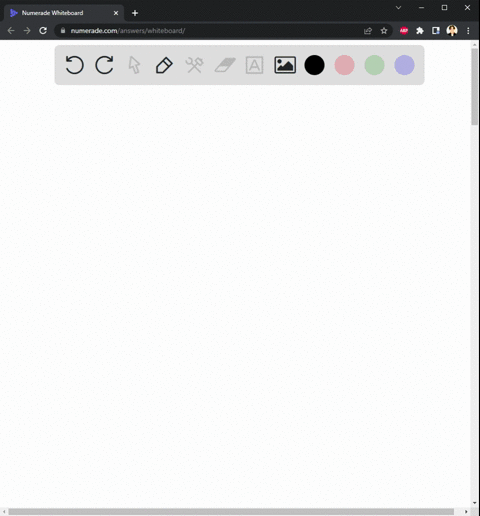480x516 pixels.
Task: Click the redo arrow in whiteboard toolbar
Action: point(104,65)
